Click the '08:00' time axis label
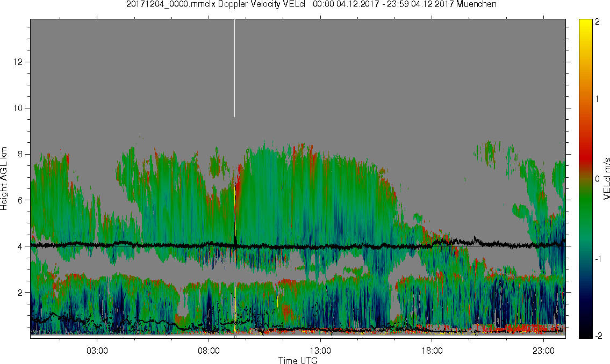The width and height of the screenshot is (610, 364). coord(209,351)
